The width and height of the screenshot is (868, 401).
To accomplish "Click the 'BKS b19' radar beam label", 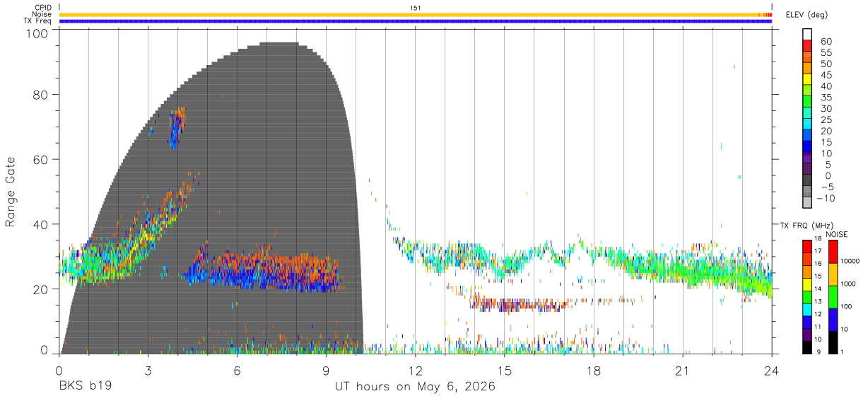I will click(84, 387).
